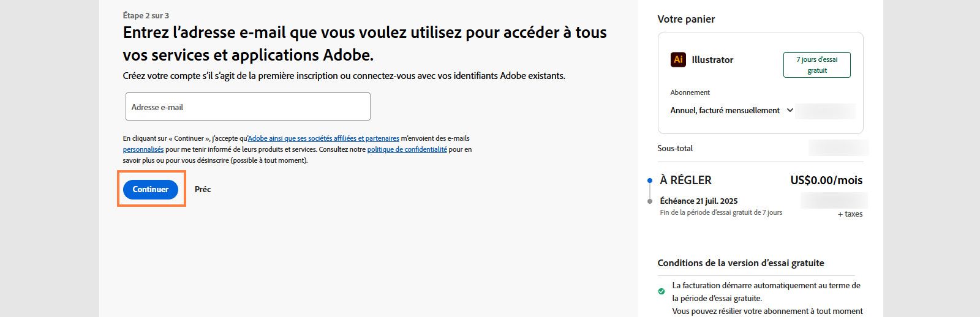
Task: Click the Conditions de la version d'essai heading
Action: click(x=741, y=263)
